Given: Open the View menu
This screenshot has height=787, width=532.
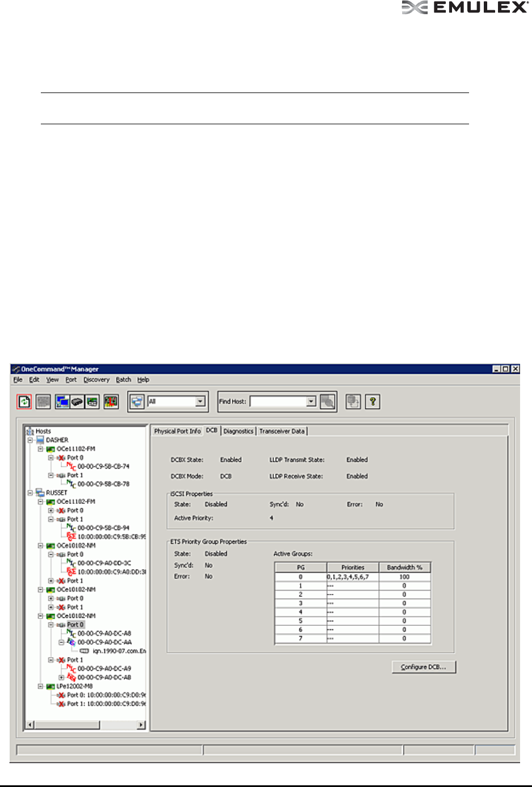Looking at the screenshot, I should pyautogui.click(x=52, y=380).
